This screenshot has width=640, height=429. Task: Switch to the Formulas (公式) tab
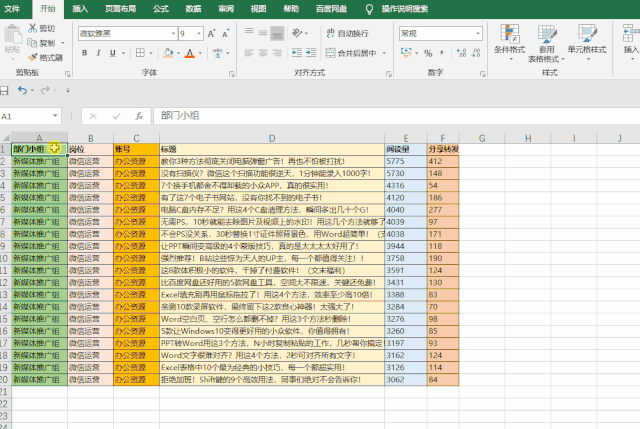point(161,9)
